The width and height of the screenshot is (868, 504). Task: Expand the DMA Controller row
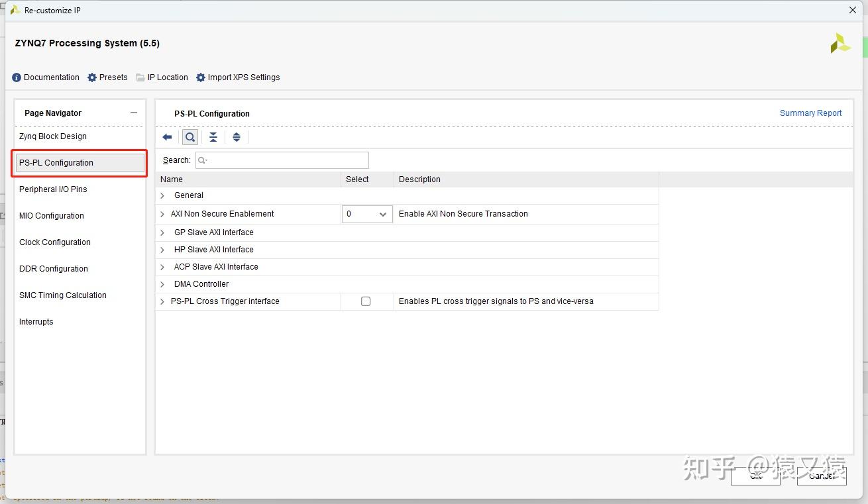point(162,284)
